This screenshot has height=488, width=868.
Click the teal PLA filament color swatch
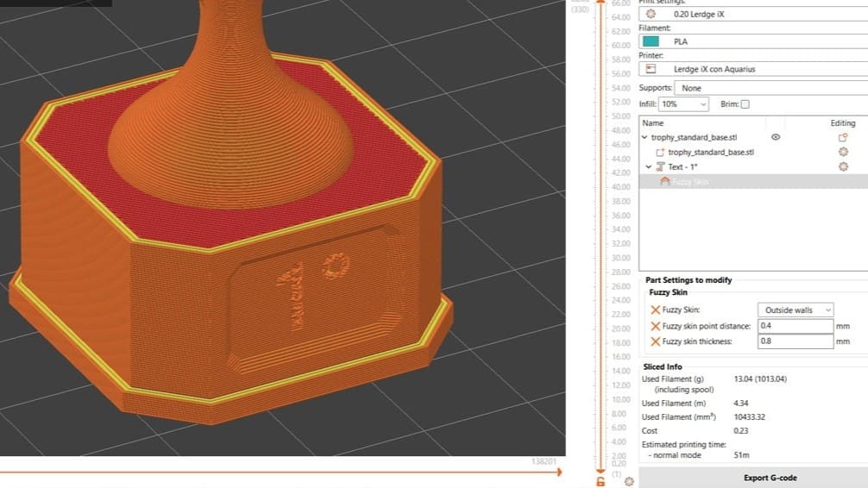(x=651, y=41)
